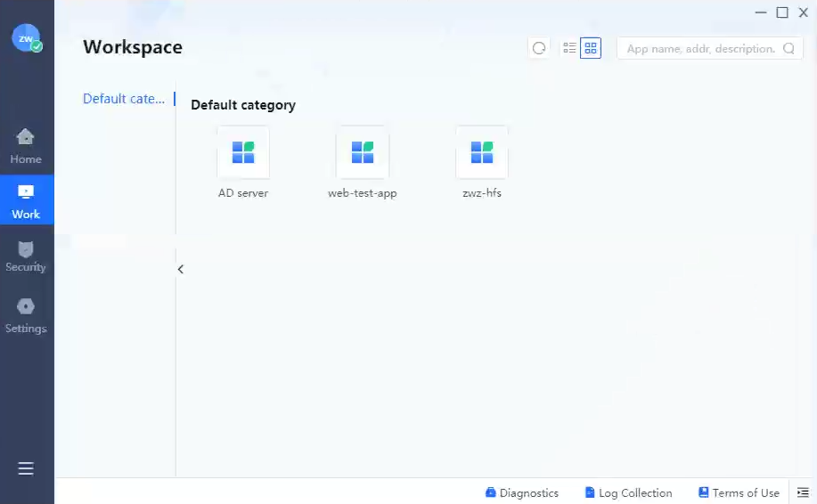Click the web-test-app label
The image size is (817, 504).
[x=363, y=193]
